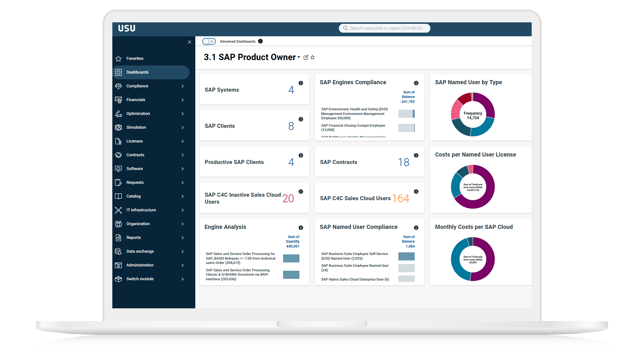Open the SAP C4C Sales Cloud Users value 164

(401, 198)
